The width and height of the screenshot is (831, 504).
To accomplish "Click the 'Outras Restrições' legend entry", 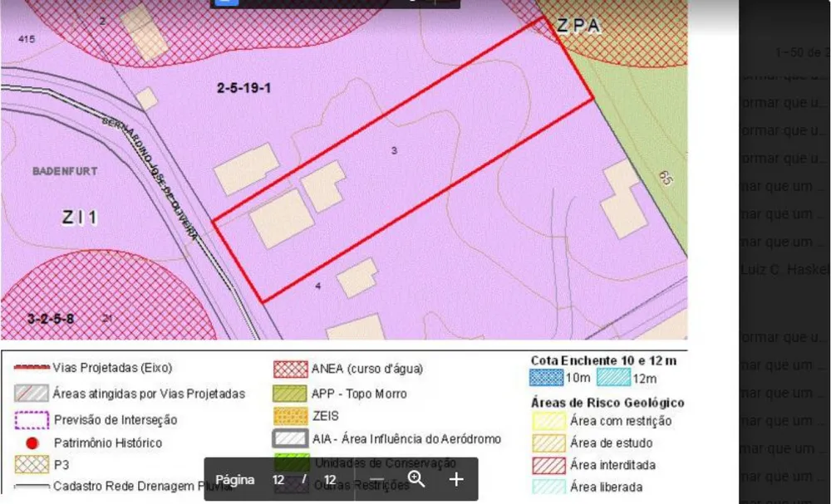I will point(361,485).
